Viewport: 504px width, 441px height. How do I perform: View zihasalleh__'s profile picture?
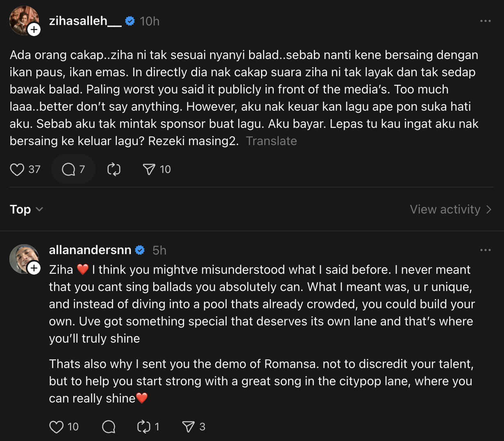pos(23,19)
